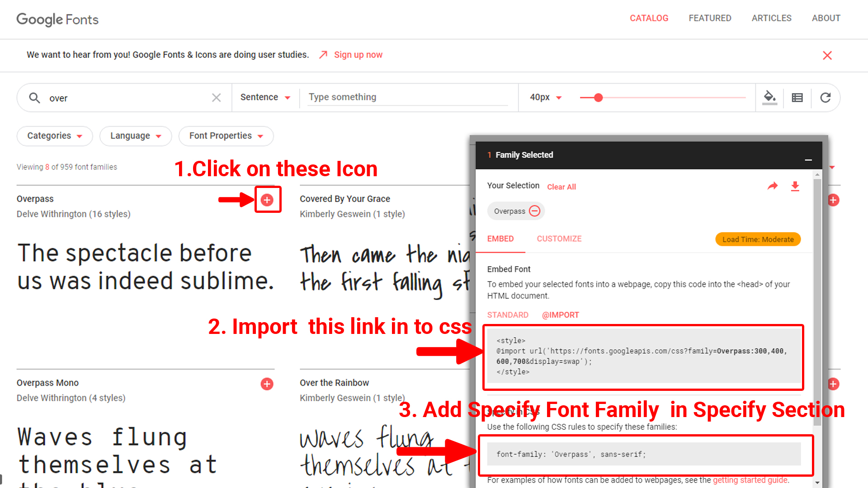The height and width of the screenshot is (488, 868).
Task: Add the Overpass Mono font with its plus icon
Action: pos(267,384)
